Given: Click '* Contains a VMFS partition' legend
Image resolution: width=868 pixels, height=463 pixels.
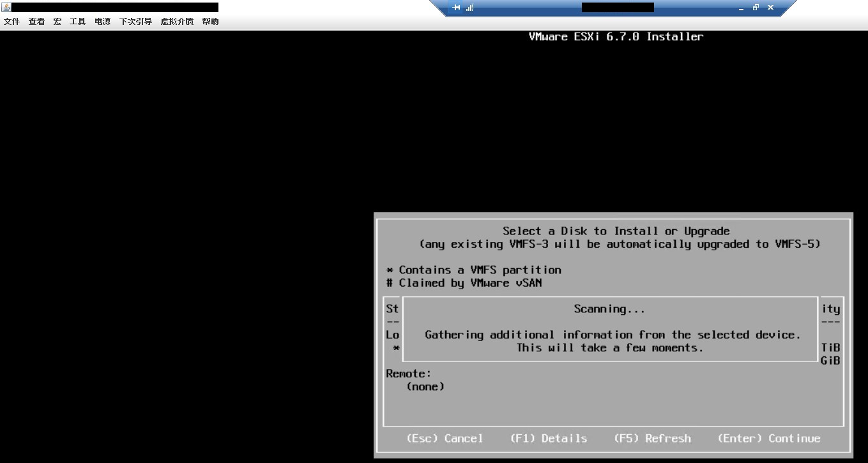Looking at the screenshot, I should pos(473,270).
